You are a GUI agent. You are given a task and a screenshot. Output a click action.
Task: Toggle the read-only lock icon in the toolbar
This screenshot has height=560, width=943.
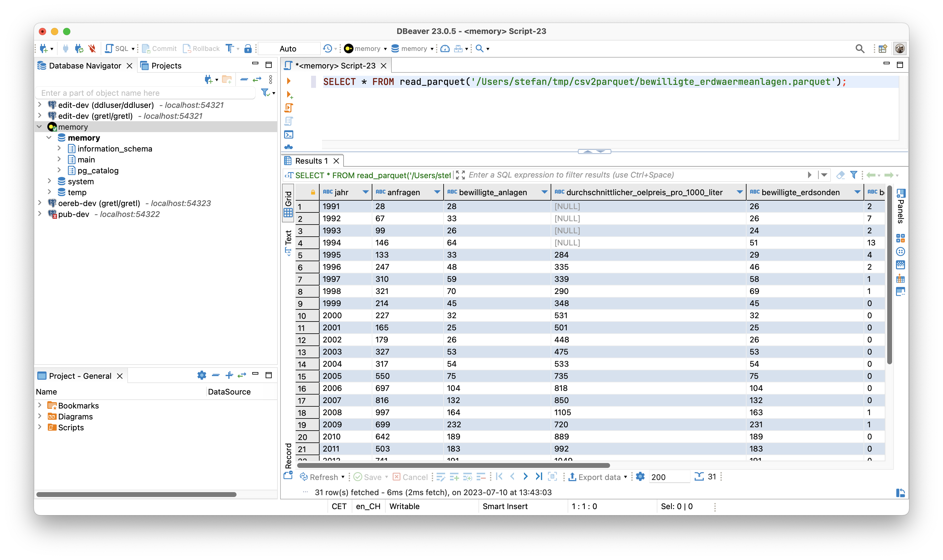(x=248, y=48)
